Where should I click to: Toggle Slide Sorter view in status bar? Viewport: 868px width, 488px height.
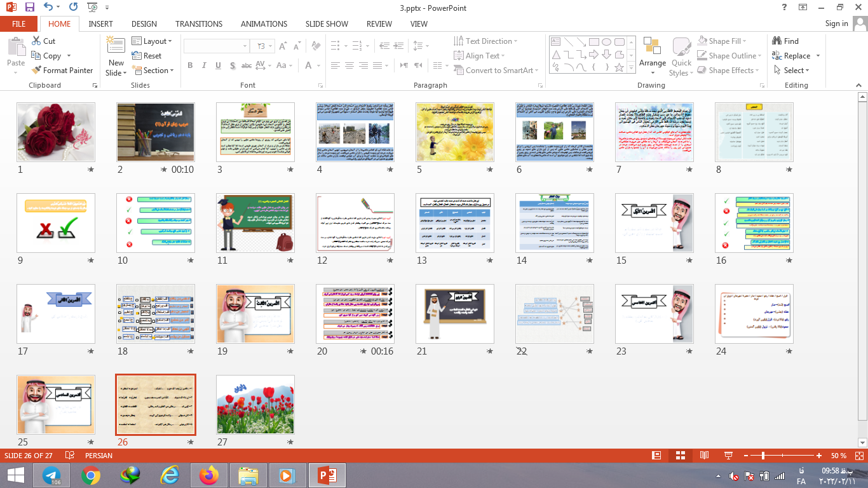681,456
